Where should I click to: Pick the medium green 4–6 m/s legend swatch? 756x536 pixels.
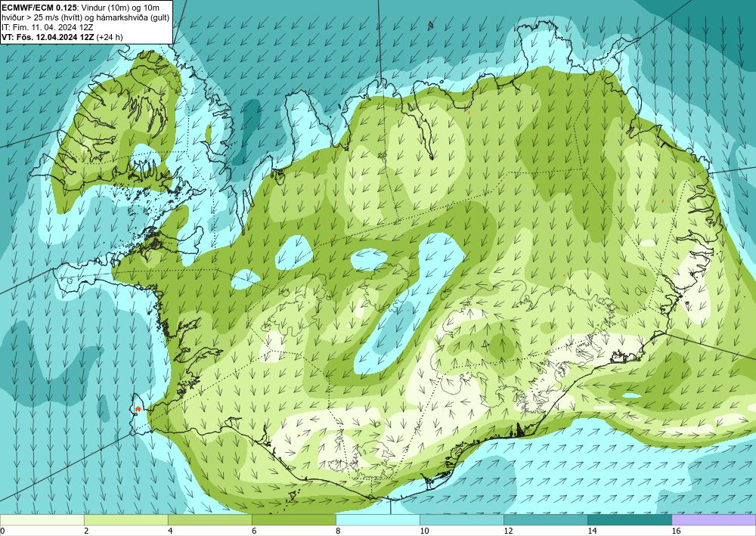tap(209, 520)
